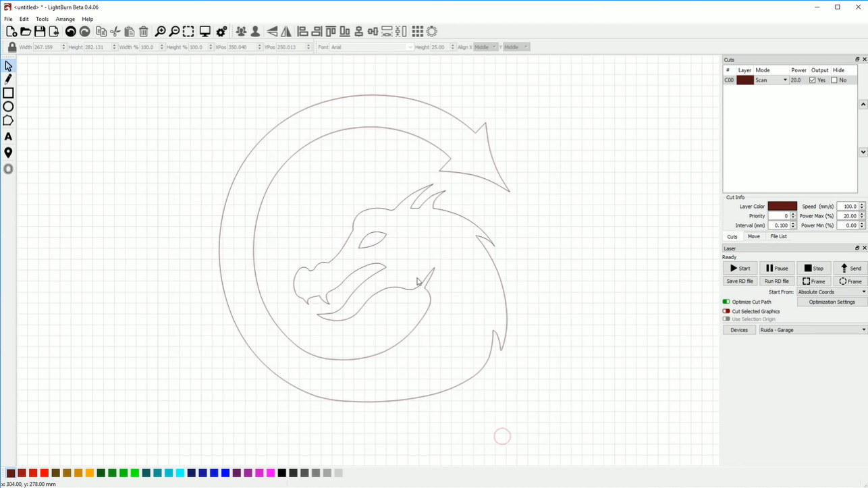This screenshot has width=868, height=488.
Task: Open the Tools menu
Action: click(42, 19)
